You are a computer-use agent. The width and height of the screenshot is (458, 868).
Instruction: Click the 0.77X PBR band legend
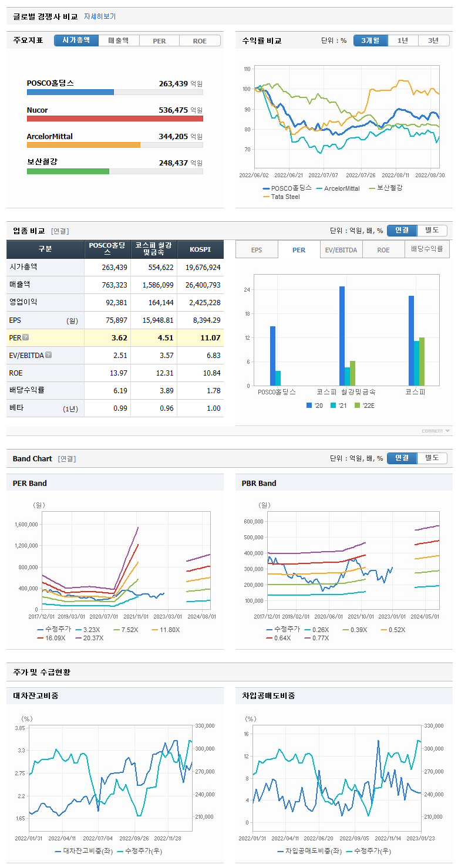coord(316,637)
